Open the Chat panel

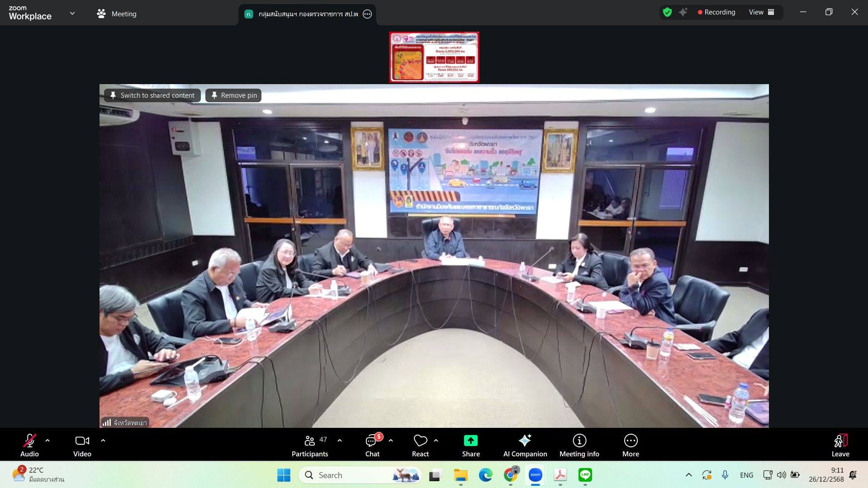372,445
